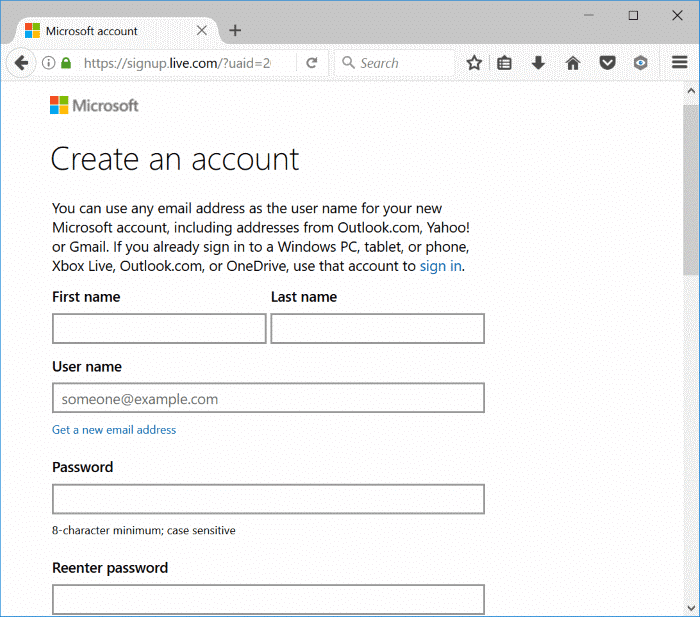Go back with the browser back arrow
Screen dimensions: 700x617
(x=21, y=63)
